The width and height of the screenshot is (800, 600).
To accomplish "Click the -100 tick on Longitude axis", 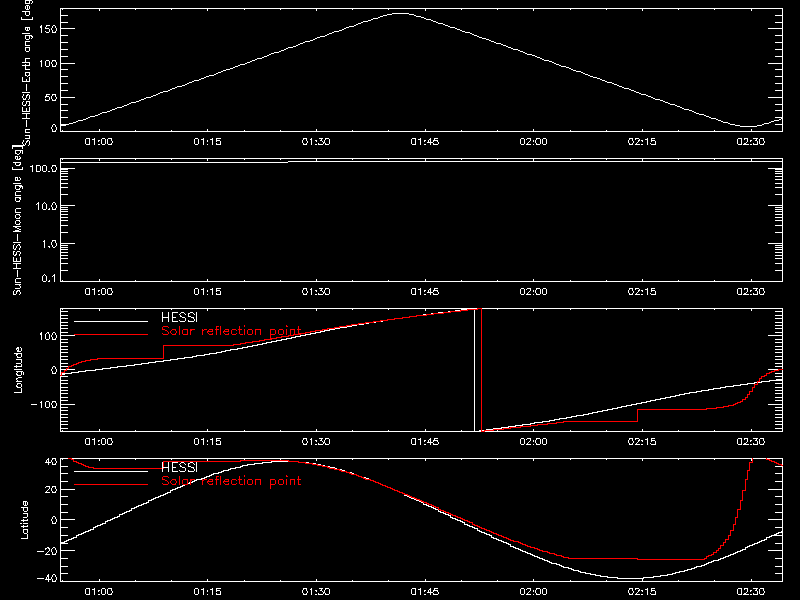I will click(44, 404).
